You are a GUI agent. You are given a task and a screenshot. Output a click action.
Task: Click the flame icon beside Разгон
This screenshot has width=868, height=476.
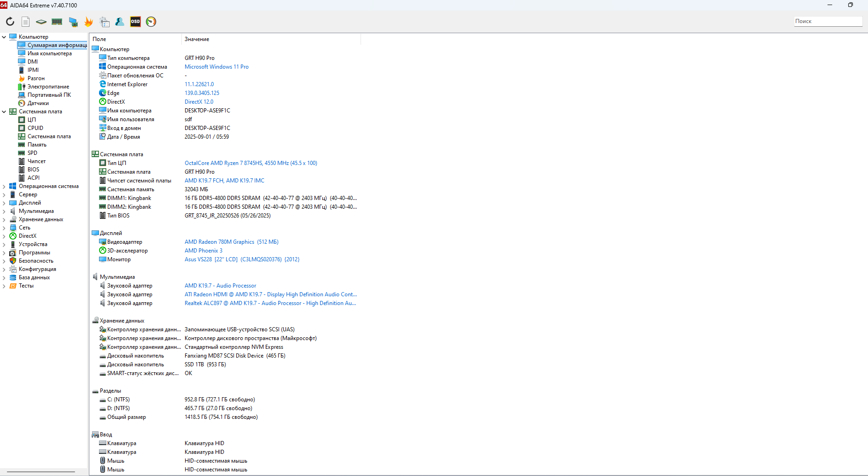(22, 78)
